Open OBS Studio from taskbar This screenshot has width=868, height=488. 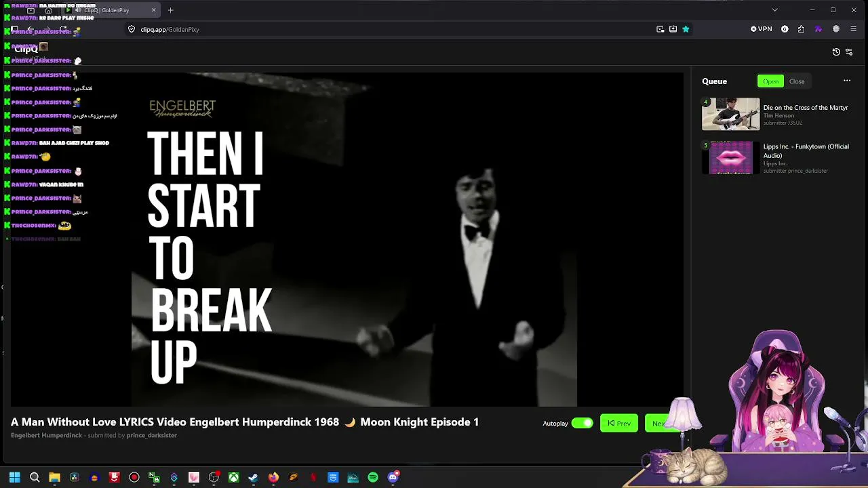(214, 477)
